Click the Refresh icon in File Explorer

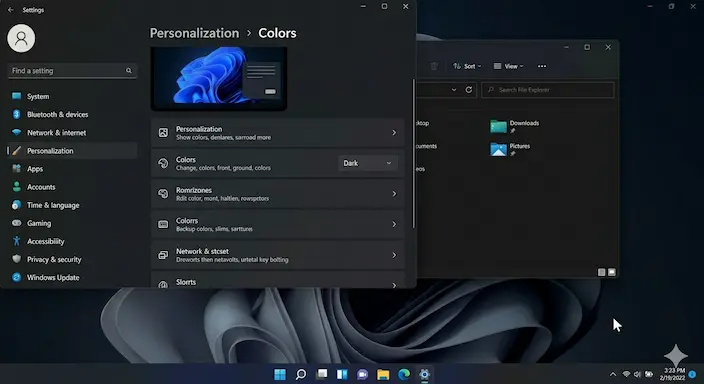pyautogui.click(x=469, y=90)
